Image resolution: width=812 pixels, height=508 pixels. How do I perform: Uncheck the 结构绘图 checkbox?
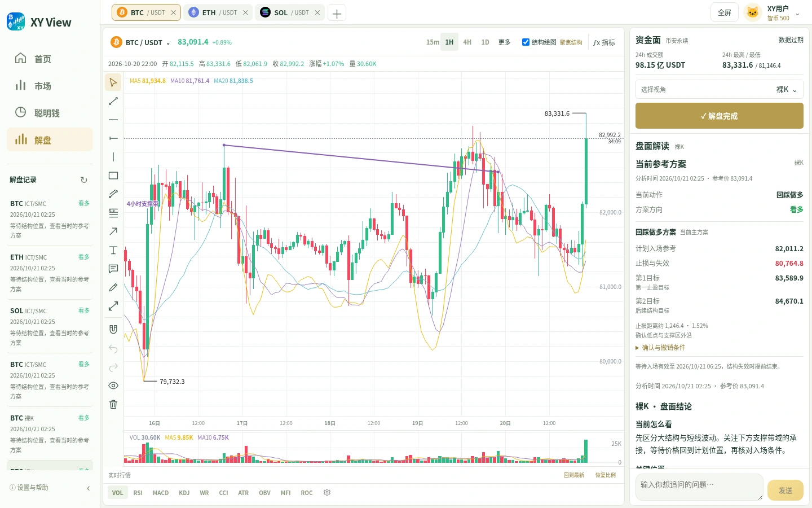tap(526, 42)
